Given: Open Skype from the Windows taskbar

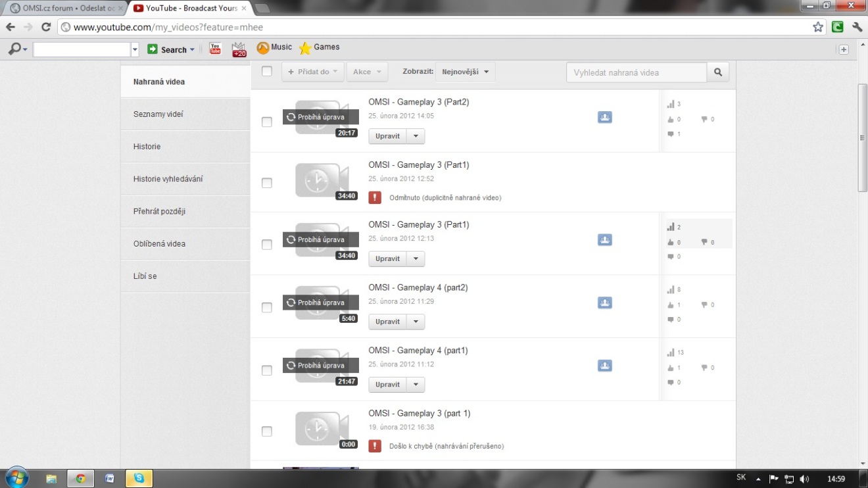Looking at the screenshot, I should coord(139,478).
